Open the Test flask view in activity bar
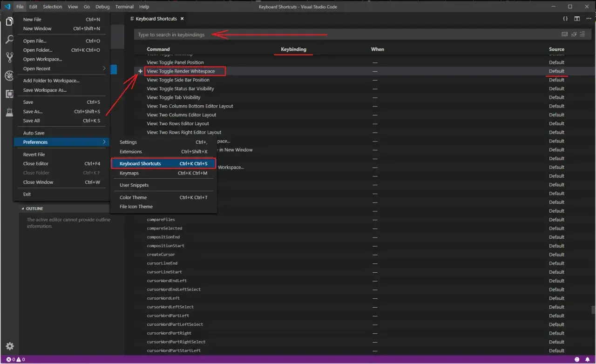The height and width of the screenshot is (364, 596). tap(9, 112)
